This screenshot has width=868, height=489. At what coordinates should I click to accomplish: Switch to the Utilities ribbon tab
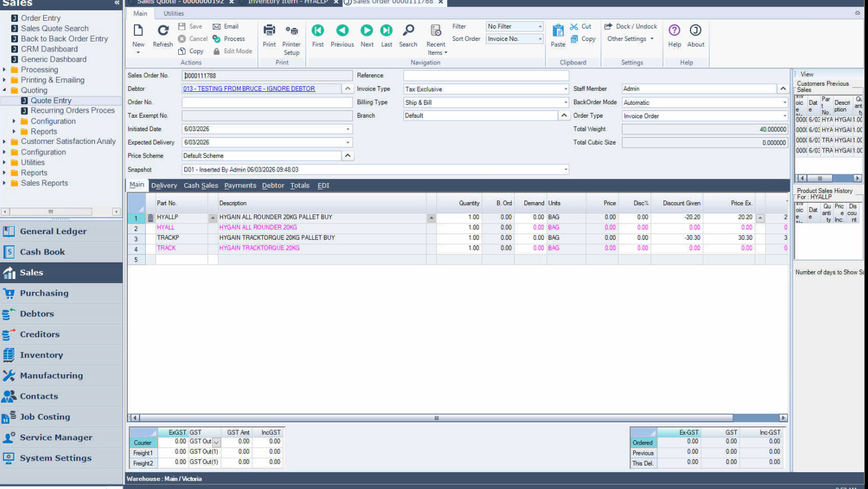[x=174, y=13]
